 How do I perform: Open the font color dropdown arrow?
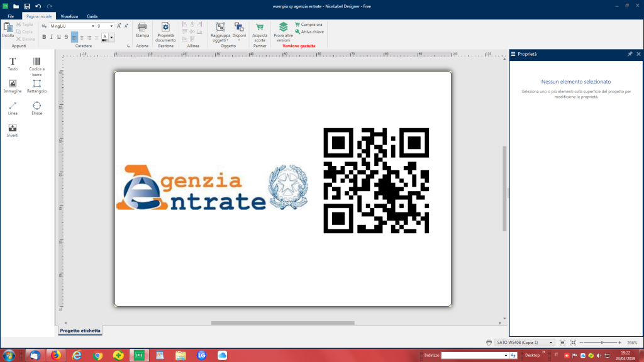(x=111, y=37)
